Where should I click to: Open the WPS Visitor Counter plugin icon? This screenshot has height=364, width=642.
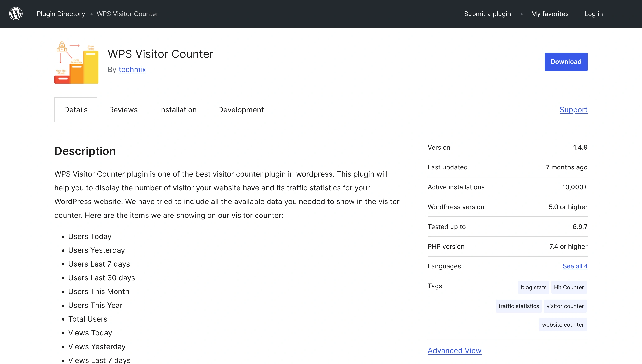(76, 62)
